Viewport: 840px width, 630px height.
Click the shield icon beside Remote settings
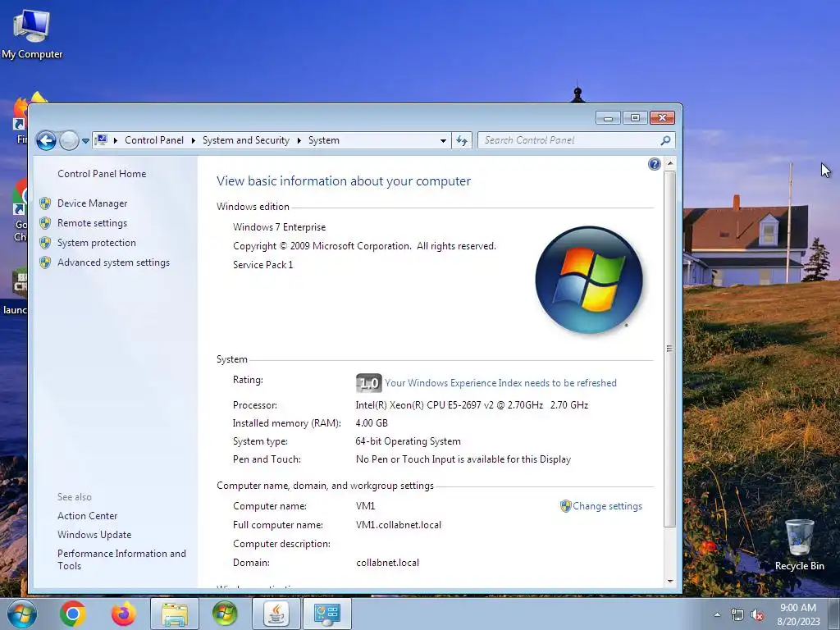tap(46, 223)
